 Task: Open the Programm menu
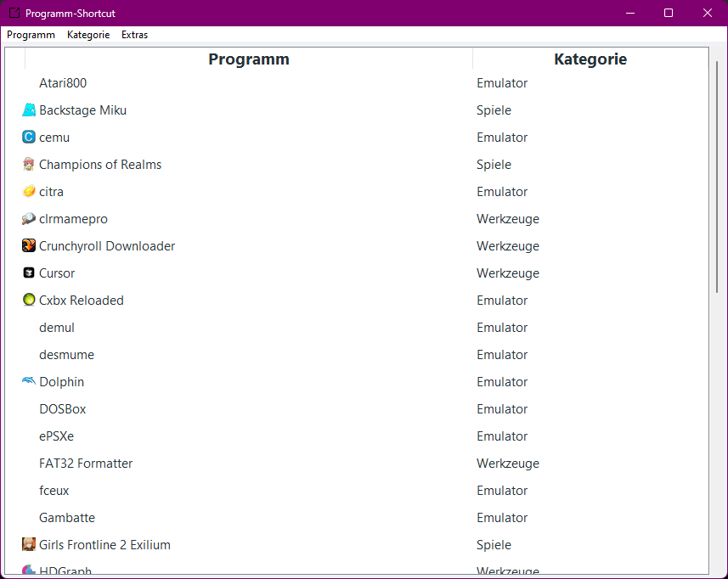31,35
